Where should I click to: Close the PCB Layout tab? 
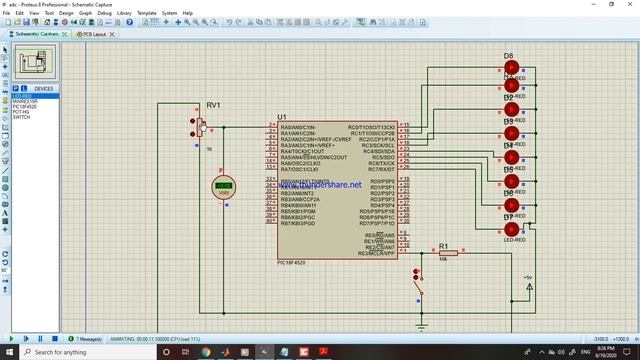tap(112, 34)
